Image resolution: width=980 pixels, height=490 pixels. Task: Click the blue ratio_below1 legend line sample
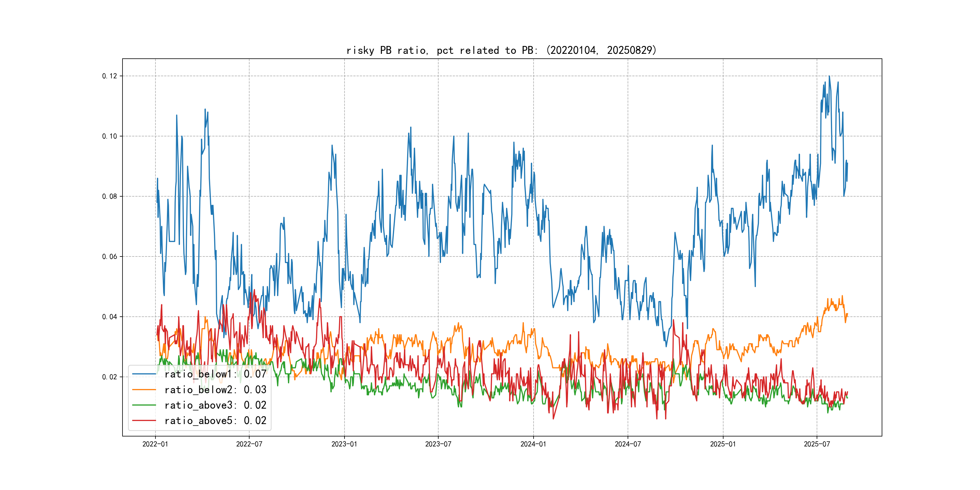point(144,374)
